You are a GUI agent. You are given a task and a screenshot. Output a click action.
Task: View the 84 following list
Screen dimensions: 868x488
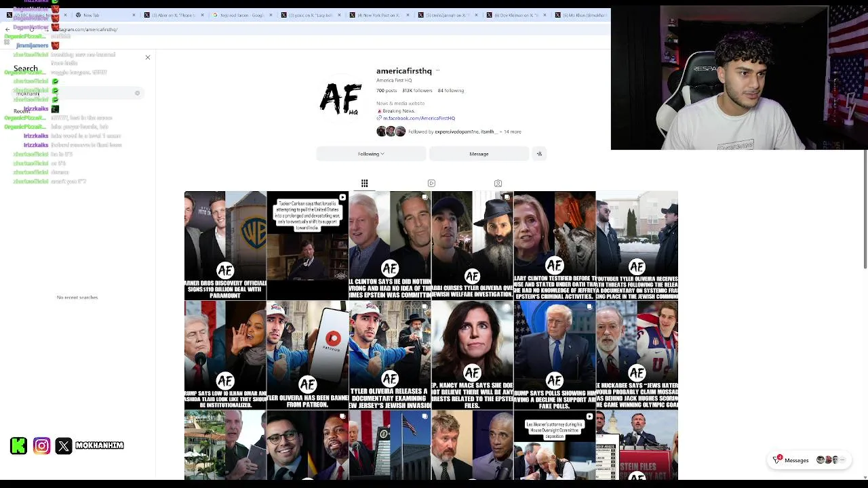coord(451,91)
